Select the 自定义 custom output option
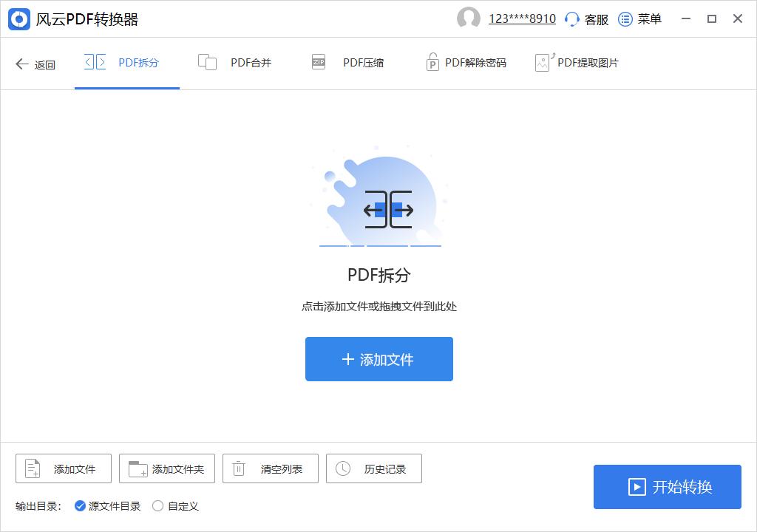This screenshot has width=757, height=532. point(157,505)
